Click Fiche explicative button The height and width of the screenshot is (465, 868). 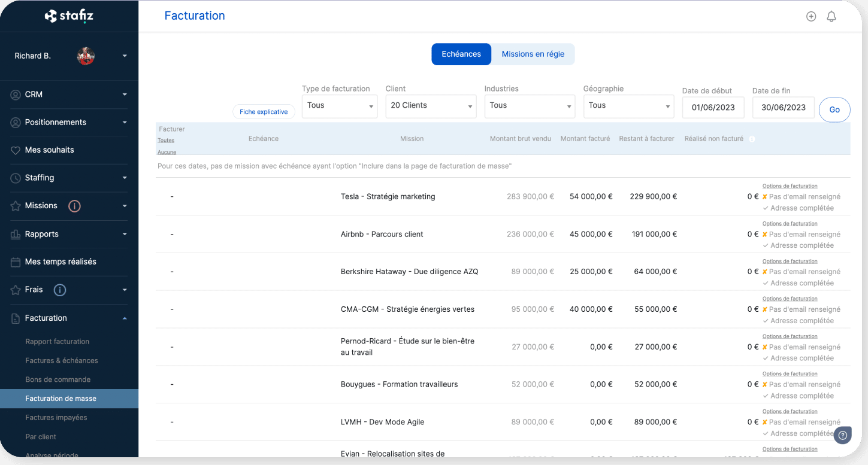[264, 112]
